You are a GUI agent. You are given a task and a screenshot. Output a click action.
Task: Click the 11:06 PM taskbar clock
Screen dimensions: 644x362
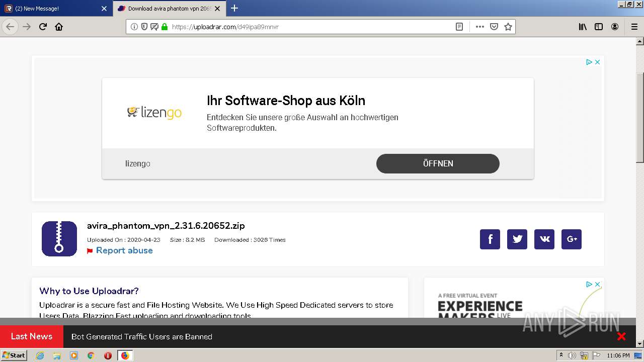[x=618, y=355]
